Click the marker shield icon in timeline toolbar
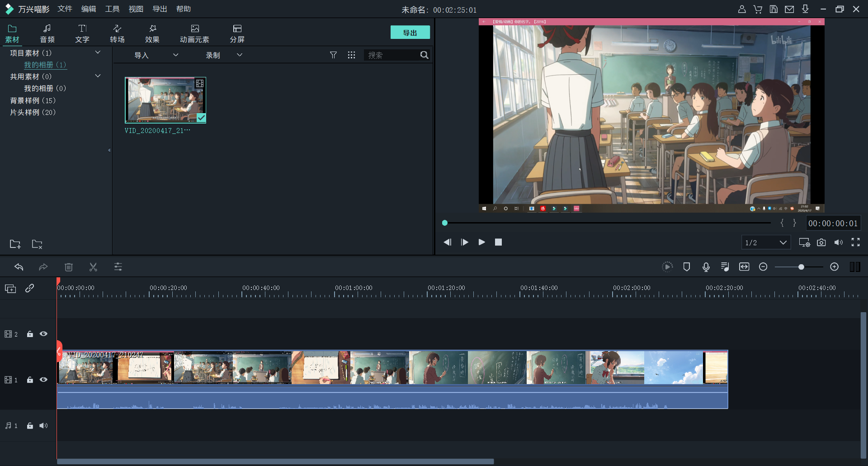This screenshot has height=466, width=868. (686, 267)
